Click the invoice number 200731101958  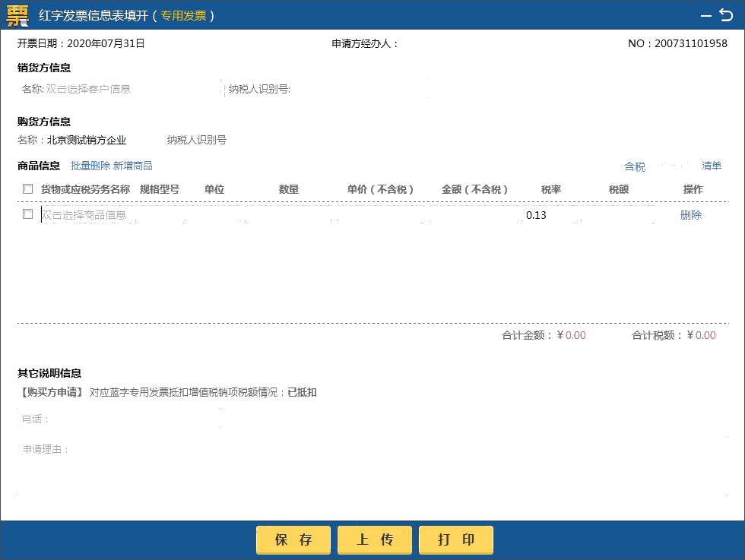[x=691, y=43]
